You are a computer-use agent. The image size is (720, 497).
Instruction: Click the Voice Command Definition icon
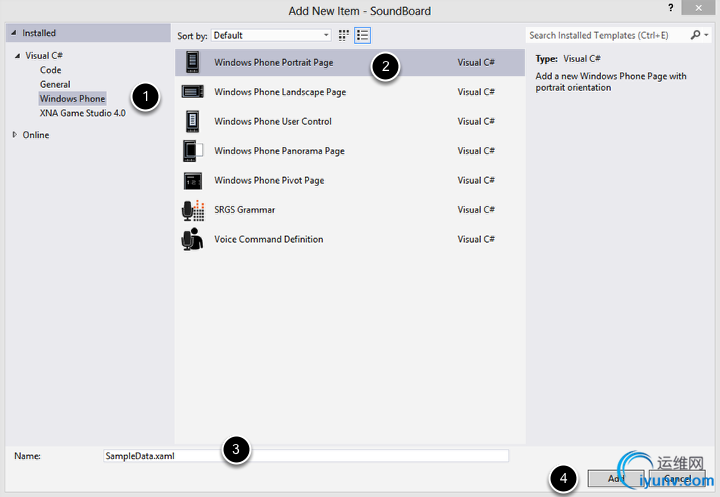(192, 239)
